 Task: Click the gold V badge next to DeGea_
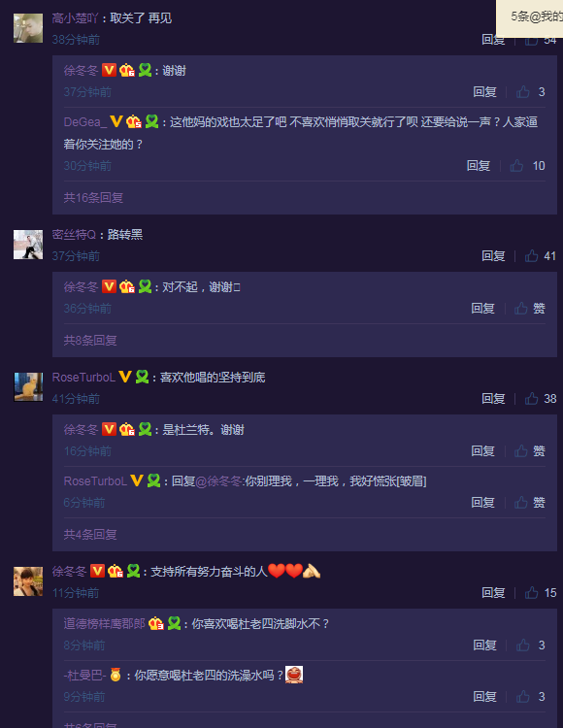116,121
